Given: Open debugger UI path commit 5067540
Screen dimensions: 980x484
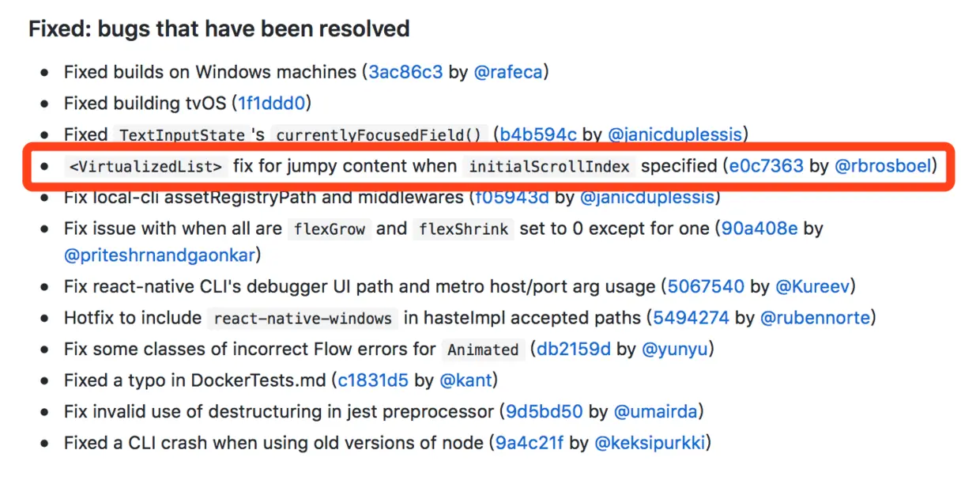Looking at the screenshot, I should pos(706,286).
